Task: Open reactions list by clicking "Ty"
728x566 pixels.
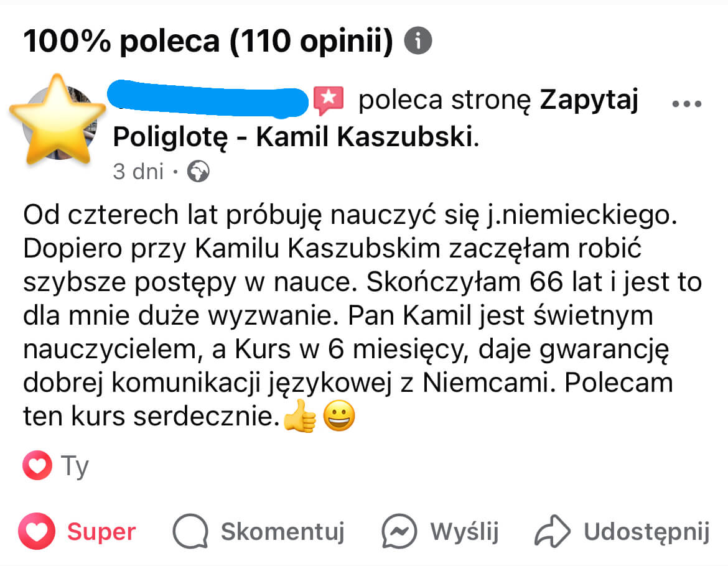Action: pyautogui.click(x=75, y=466)
